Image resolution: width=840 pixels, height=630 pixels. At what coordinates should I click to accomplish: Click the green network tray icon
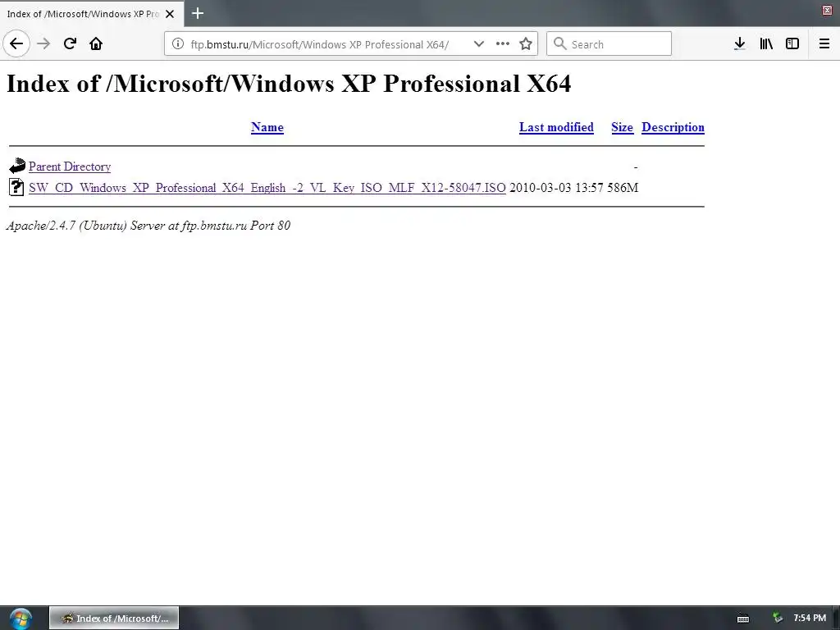[778, 619]
